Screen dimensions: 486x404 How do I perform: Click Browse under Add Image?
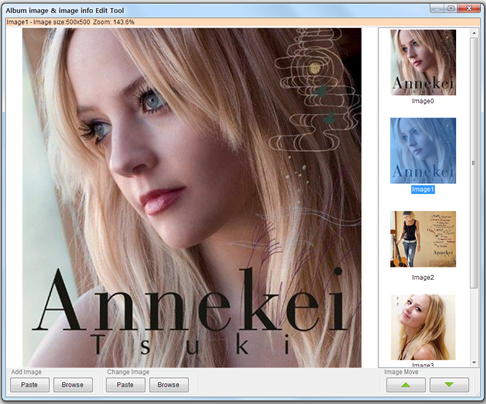[73, 385]
